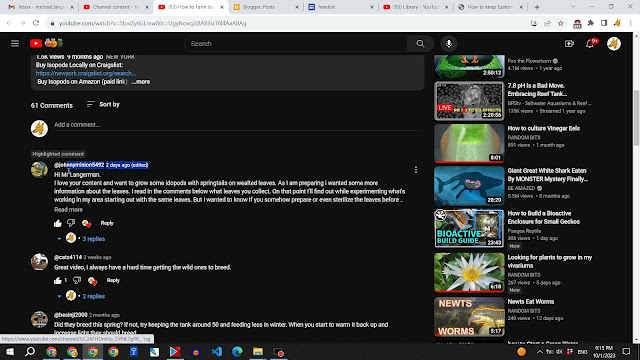640x360 pixels.
Task: Switch to the feedalt tab
Action: 340,7
